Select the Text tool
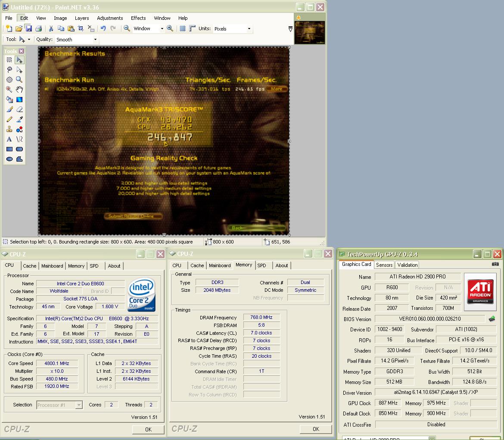The width and height of the screenshot is (504, 440). [x=9, y=139]
